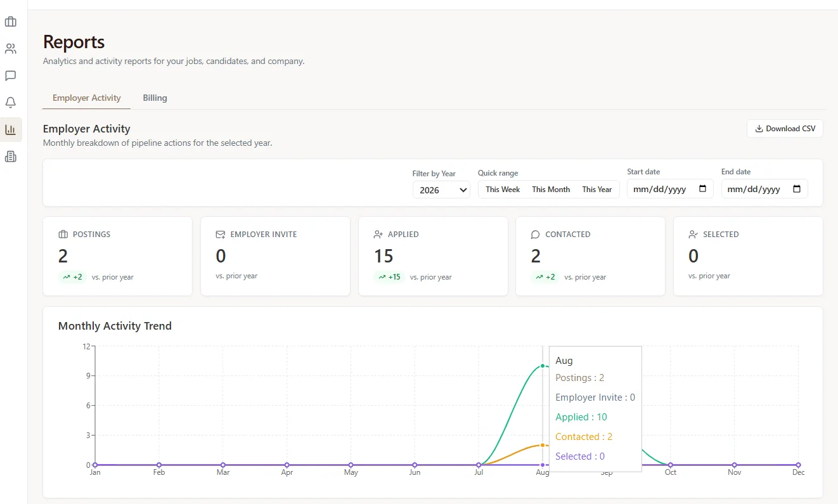Click the May label on chart axis

351,472
